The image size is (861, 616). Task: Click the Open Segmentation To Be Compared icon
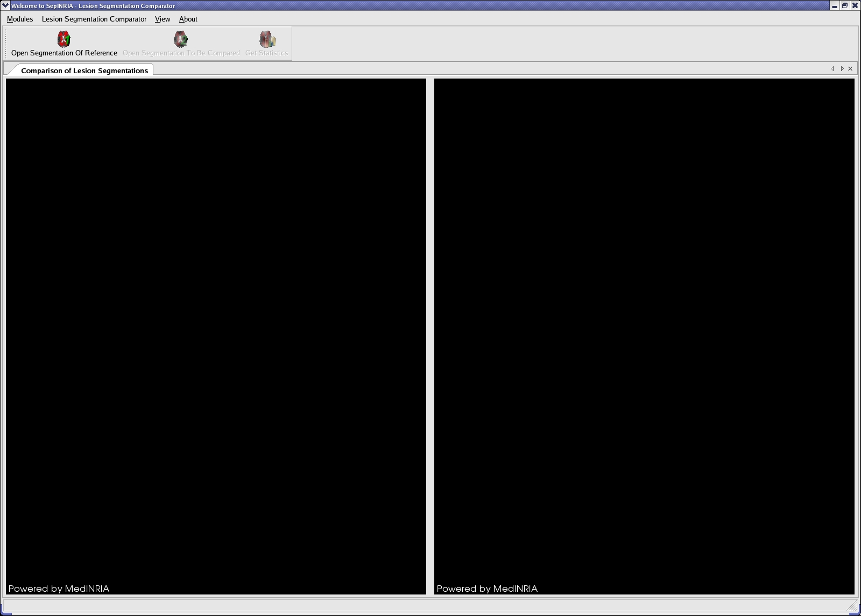pyautogui.click(x=181, y=39)
